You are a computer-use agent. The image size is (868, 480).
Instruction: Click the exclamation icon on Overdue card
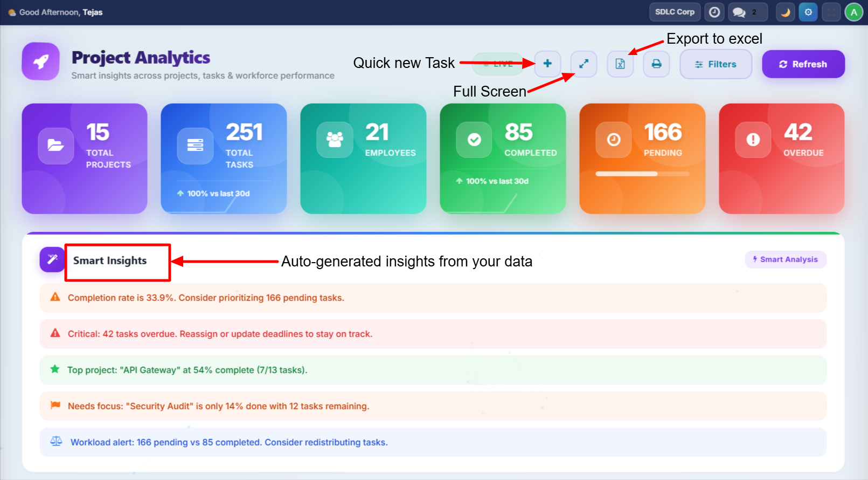[753, 140]
